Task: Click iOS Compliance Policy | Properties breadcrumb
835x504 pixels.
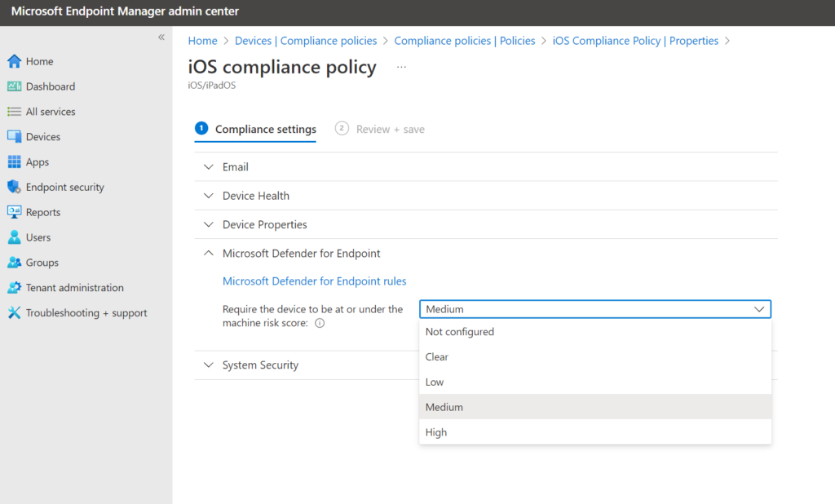Action: (635, 41)
